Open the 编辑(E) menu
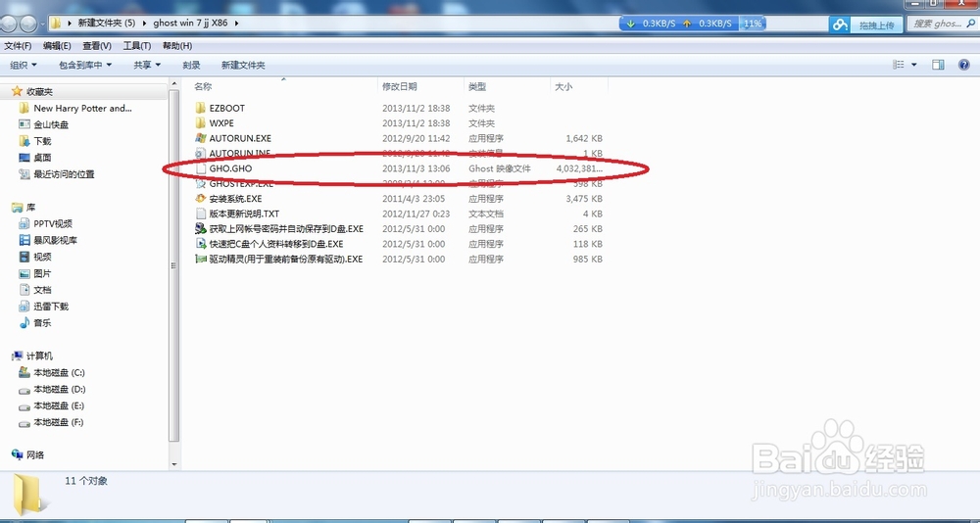This screenshot has height=523, width=980. point(57,46)
